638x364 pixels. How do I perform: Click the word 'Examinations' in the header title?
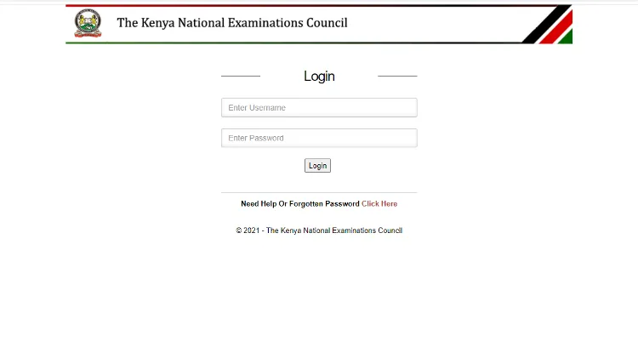tap(270, 23)
